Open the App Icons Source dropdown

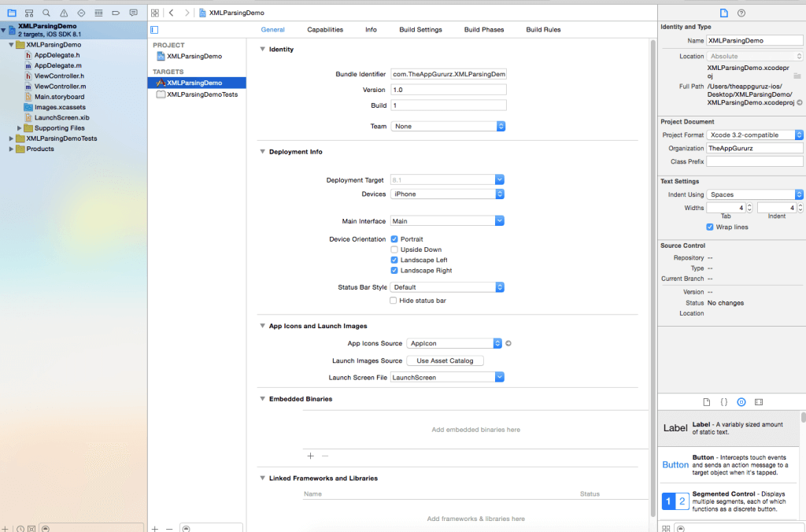(454, 343)
